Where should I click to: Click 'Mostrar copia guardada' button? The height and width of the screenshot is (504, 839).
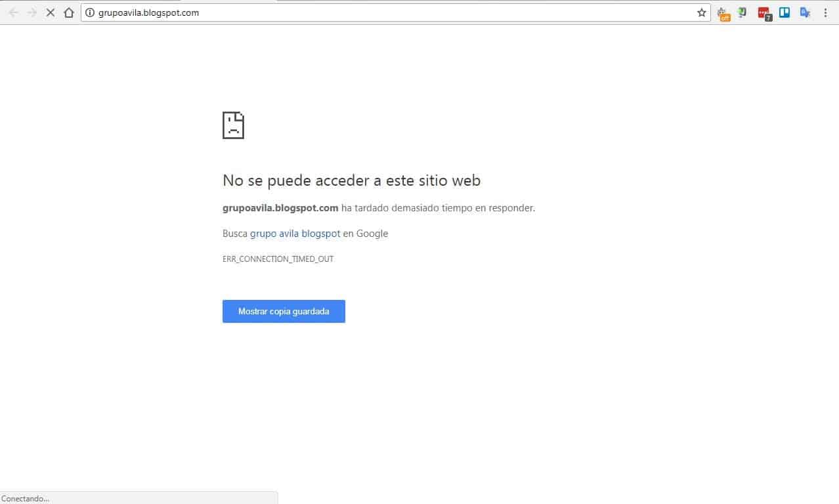click(284, 311)
